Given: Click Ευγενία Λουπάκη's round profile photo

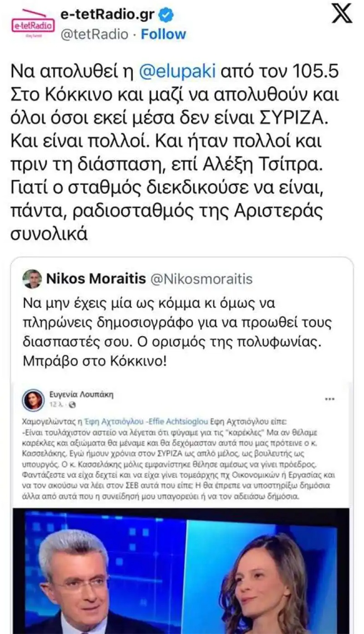Looking at the screenshot, I should tap(33, 400).
